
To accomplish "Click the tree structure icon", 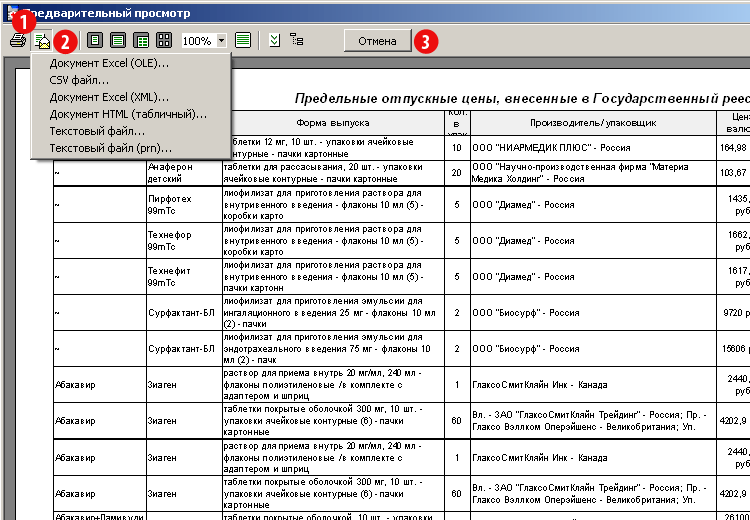I will click(297, 40).
